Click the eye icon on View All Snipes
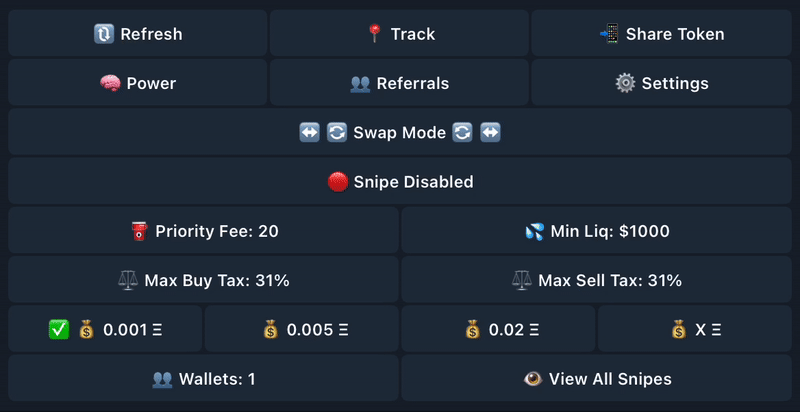 pyautogui.click(x=533, y=379)
